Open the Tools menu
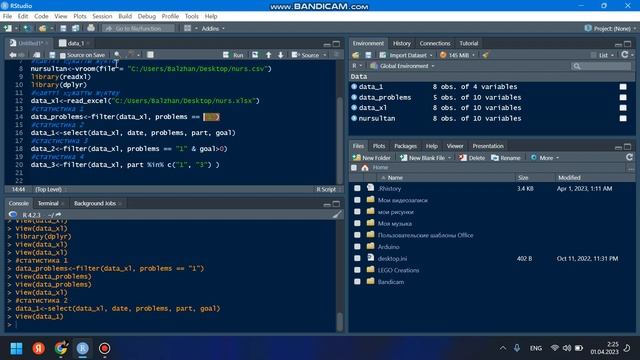Viewport: 640px width, 360px height. (x=191, y=16)
